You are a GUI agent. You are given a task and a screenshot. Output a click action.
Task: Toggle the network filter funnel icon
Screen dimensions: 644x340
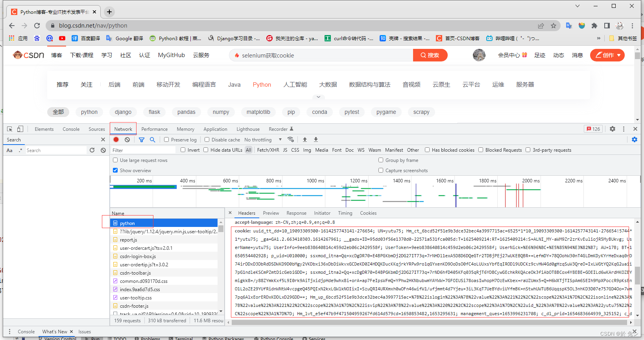click(x=142, y=139)
